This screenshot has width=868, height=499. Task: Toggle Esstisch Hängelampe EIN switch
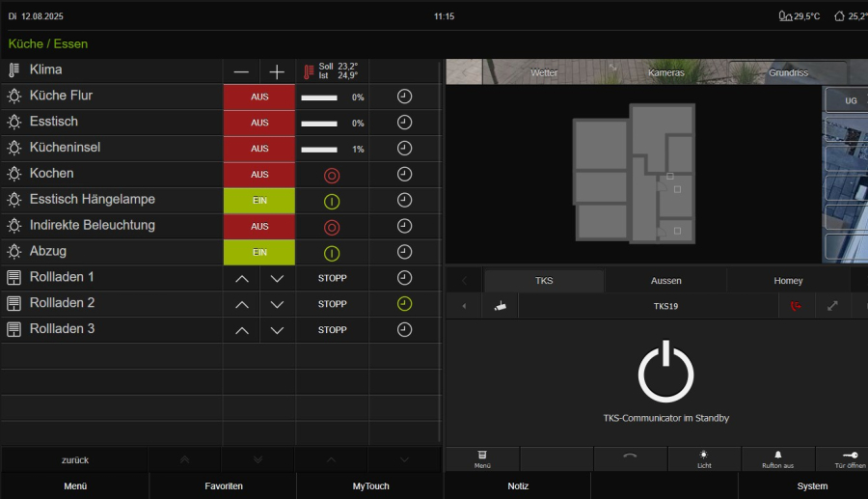259,200
